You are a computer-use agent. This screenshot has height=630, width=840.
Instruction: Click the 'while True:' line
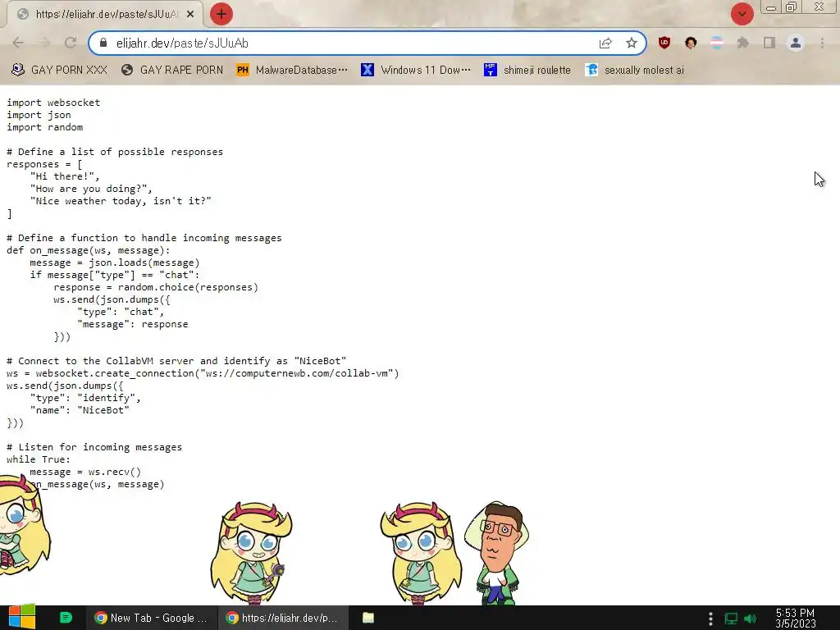pos(39,459)
